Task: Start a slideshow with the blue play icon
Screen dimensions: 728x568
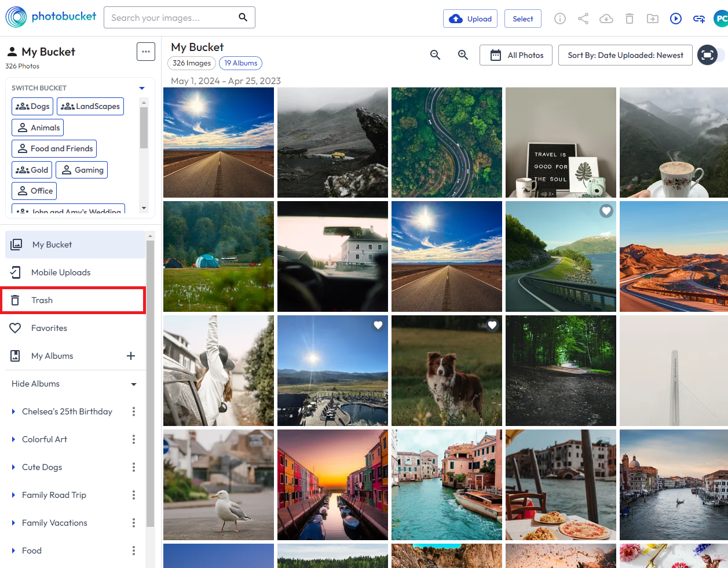Action: (676, 19)
